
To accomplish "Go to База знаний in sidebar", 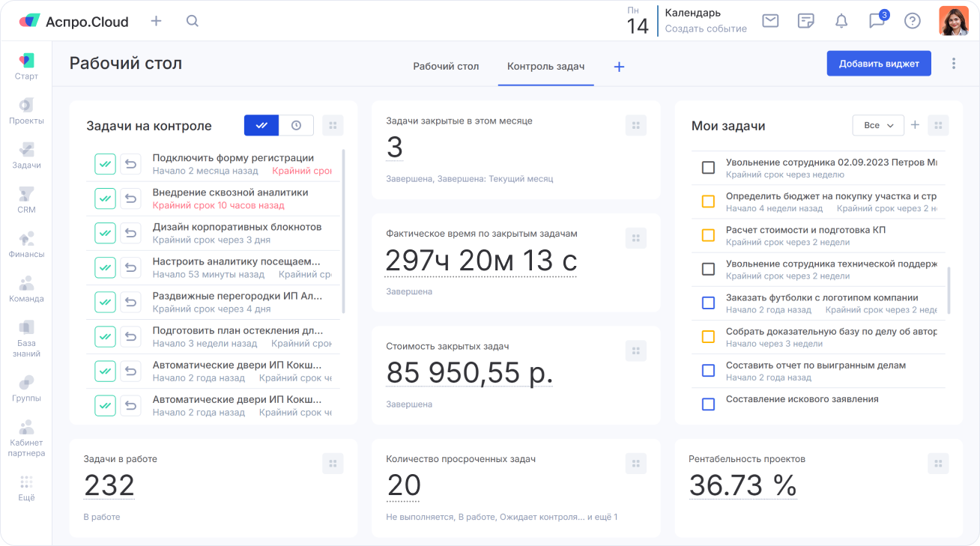I will coord(26,338).
